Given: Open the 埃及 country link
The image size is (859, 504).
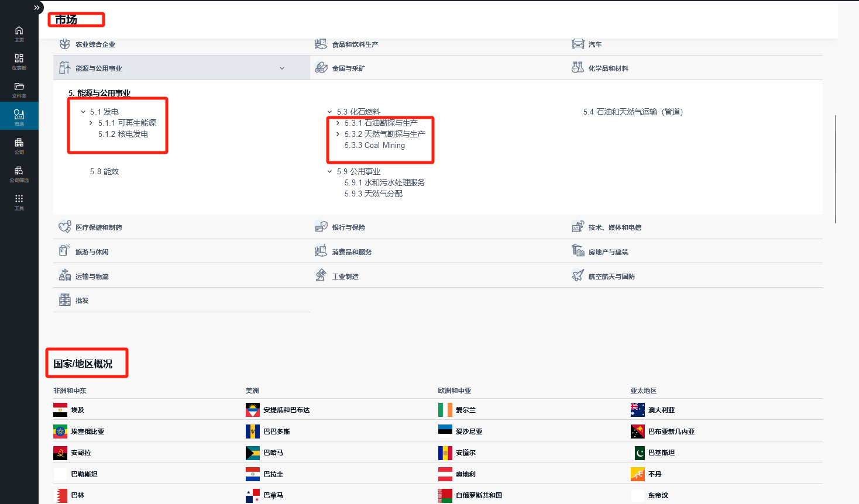Looking at the screenshot, I should pos(78,410).
